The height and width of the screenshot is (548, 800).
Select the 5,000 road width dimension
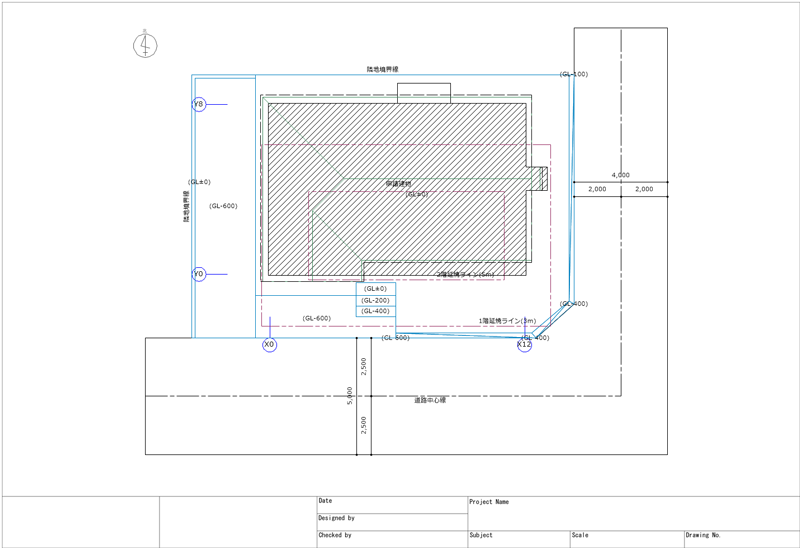pos(349,396)
